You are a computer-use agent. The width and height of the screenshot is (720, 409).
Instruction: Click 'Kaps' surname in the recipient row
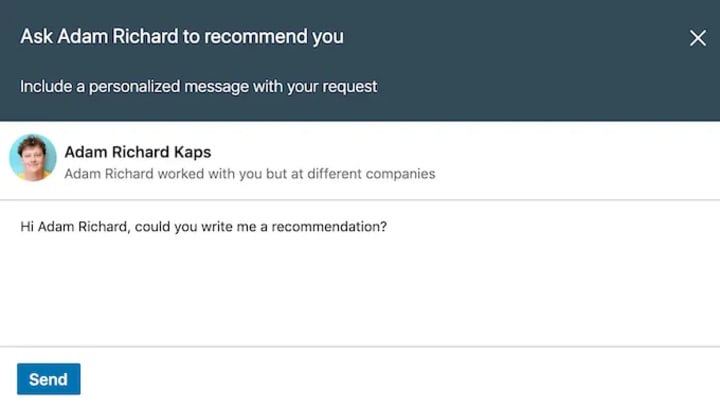pos(193,152)
